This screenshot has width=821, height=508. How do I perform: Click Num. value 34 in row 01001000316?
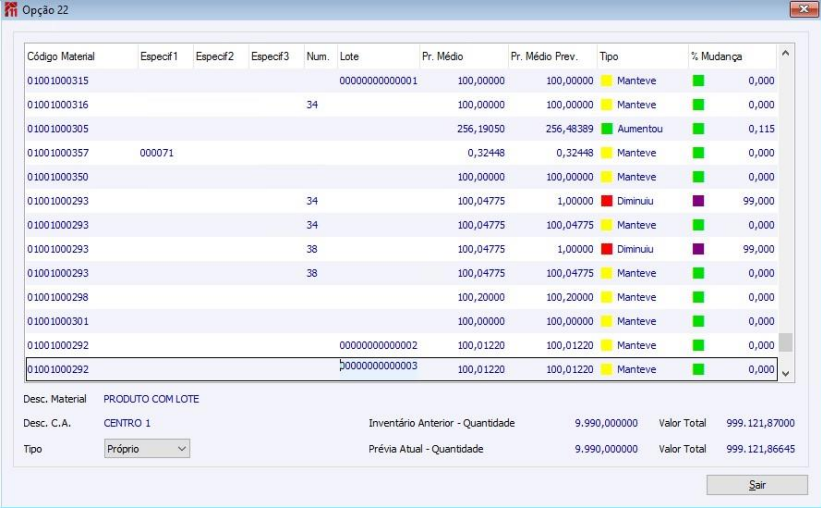[x=312, y=105]
